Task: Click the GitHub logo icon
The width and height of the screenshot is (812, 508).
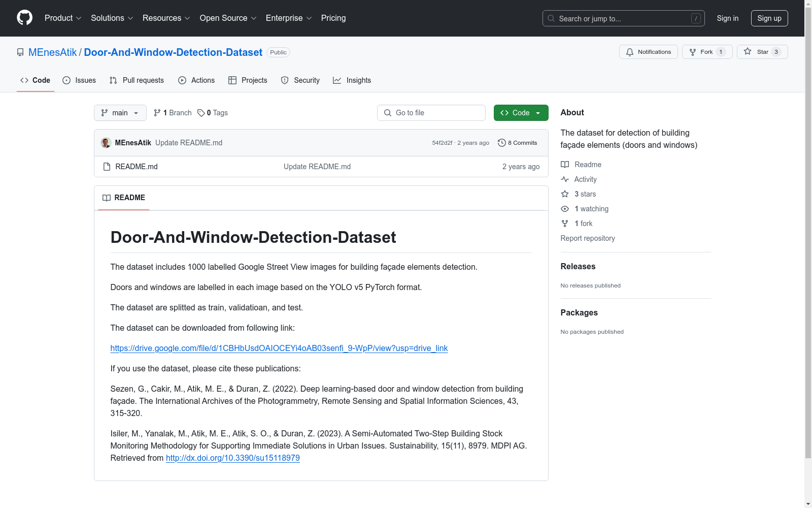Action: click(x=24, y=18)
